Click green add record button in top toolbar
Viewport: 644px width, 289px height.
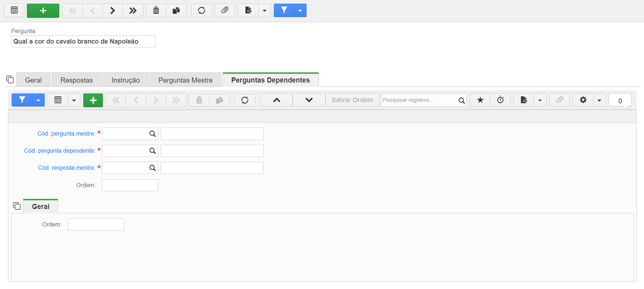pos(43,11)
